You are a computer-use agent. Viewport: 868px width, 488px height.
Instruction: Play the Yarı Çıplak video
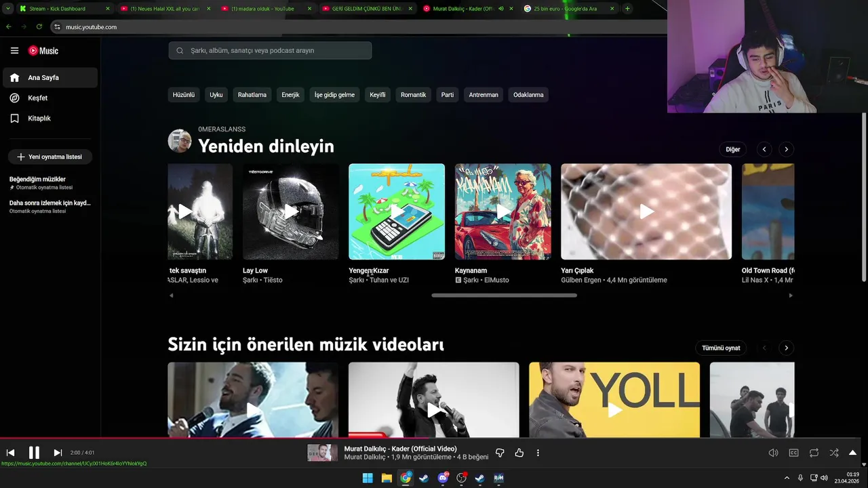[x=646, y=211]
